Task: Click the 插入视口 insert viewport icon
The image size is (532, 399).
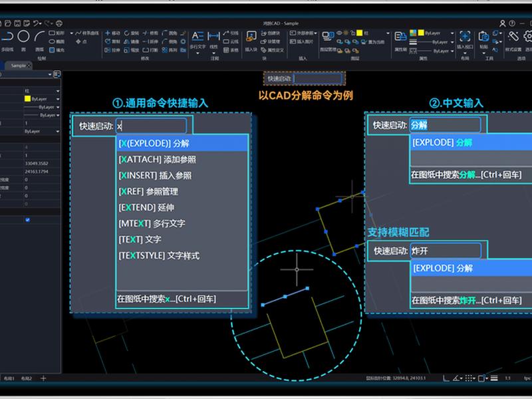Action: point(465,36)
